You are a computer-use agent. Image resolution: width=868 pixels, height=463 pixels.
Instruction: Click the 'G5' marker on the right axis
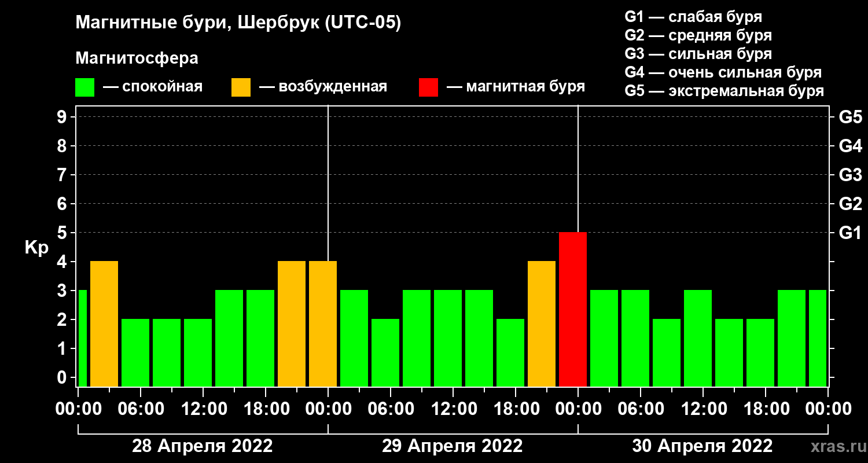pyautogui.click(x=850, y=117)
